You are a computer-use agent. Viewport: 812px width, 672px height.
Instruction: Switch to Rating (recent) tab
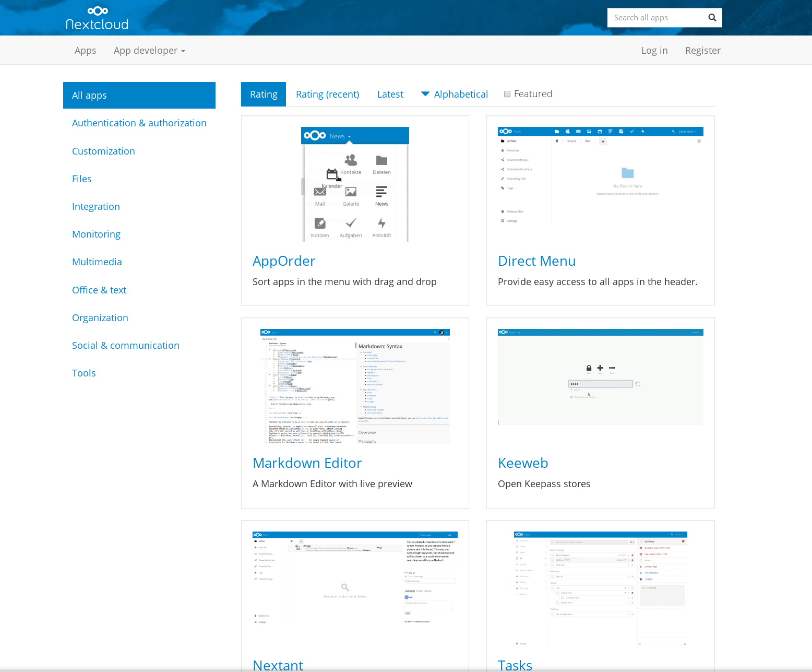click(x=328, y=94)
